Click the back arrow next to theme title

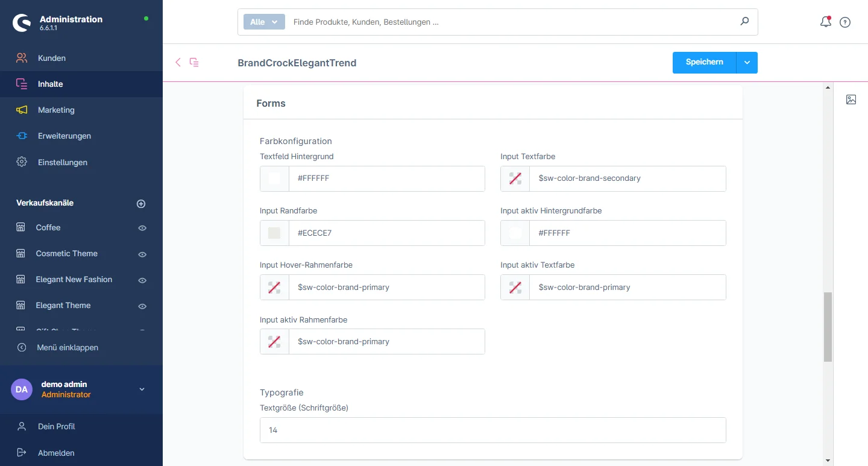(178, 62)
